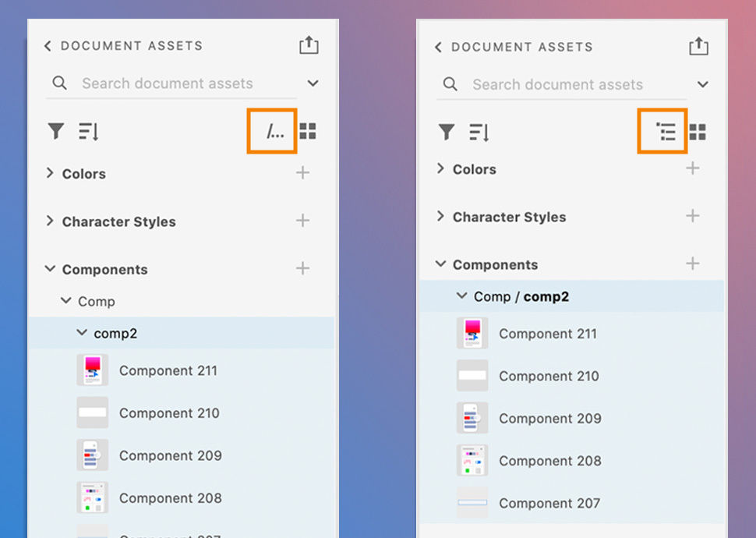Toggle sort direction in the right panel

point(479,132)
